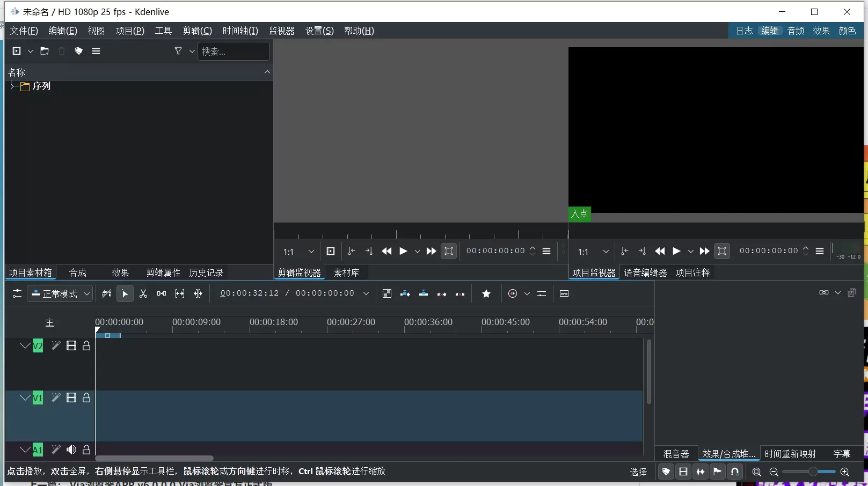Select the spacer tool in timeline toolbar
The image size is (868, 486).
pos(162,293)
